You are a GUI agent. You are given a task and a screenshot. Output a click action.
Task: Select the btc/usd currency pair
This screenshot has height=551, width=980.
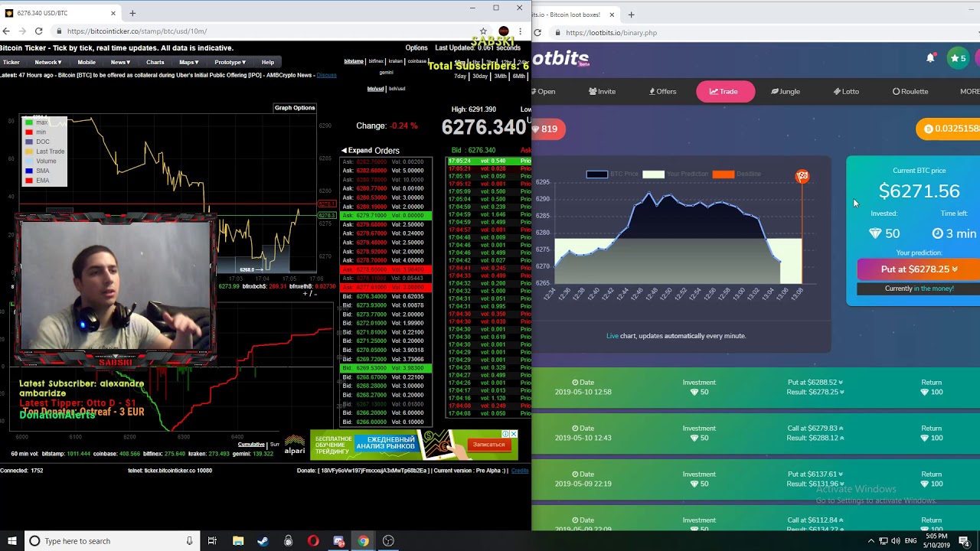(375, 89)
